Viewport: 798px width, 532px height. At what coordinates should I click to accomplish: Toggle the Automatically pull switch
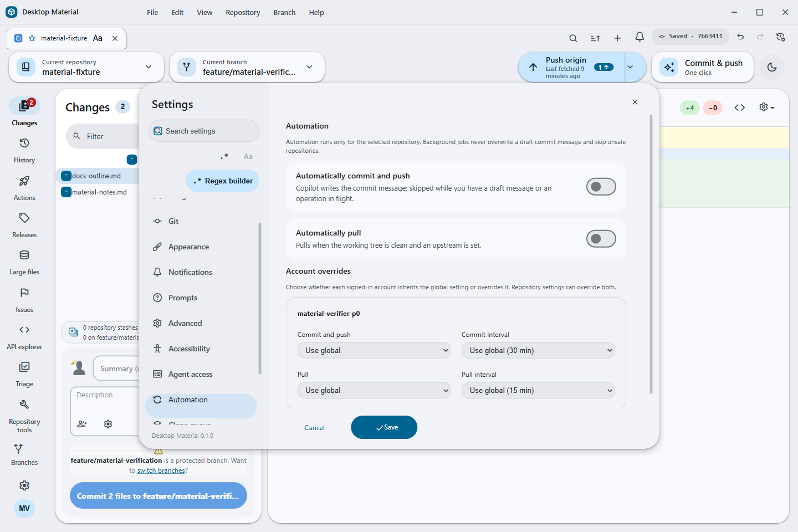(x=601, y=239)
